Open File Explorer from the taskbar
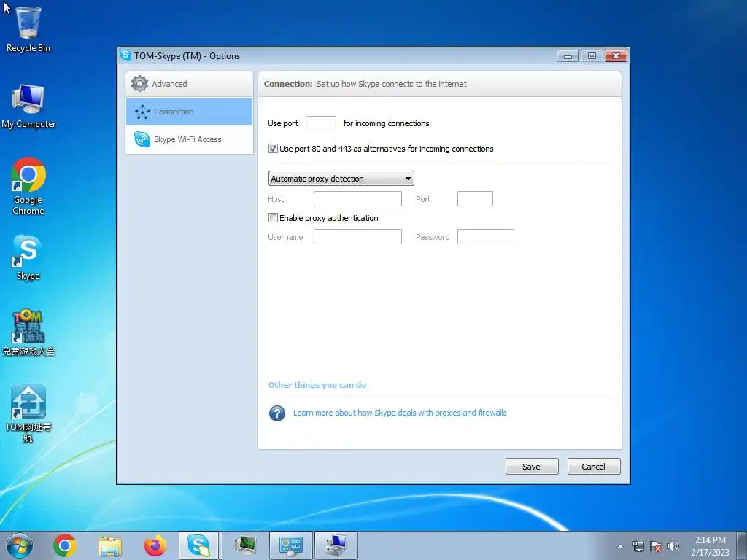This screenshot has width=747, height=560. click(x=110, y=545)
